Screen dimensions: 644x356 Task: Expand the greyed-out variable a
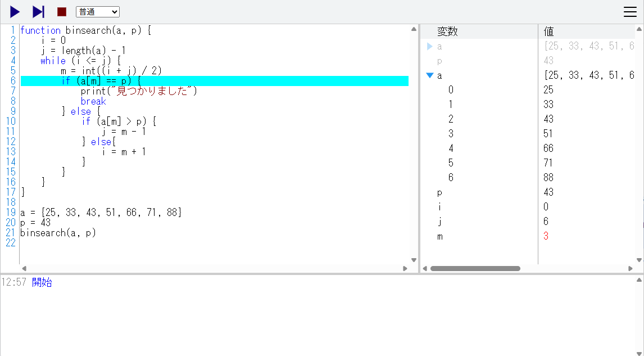(429, 47)
